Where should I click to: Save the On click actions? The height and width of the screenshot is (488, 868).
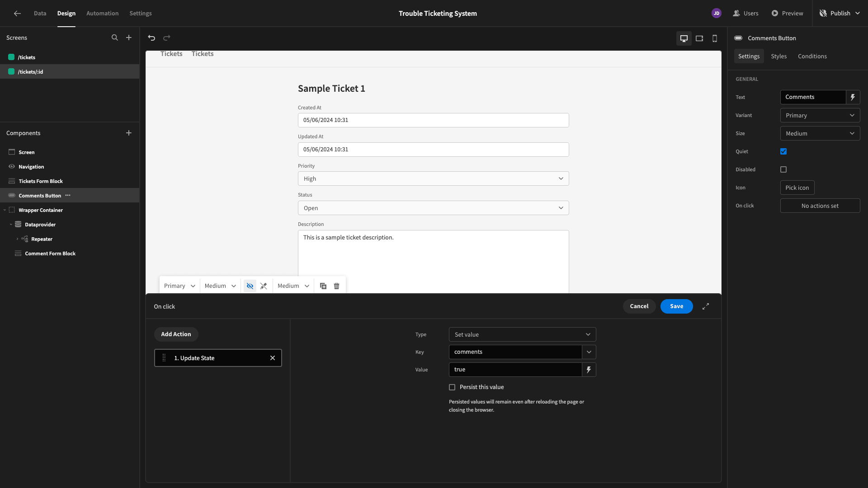point(676,306)
